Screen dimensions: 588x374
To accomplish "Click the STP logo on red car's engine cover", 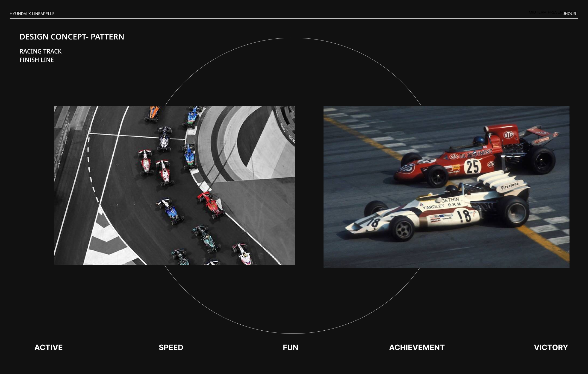I will tap(508, 135).
